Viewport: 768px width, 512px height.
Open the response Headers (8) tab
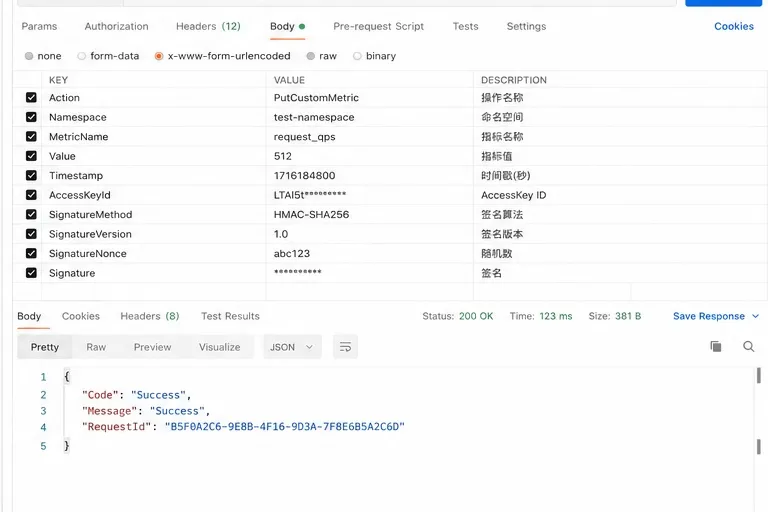(x=150, y=317)
